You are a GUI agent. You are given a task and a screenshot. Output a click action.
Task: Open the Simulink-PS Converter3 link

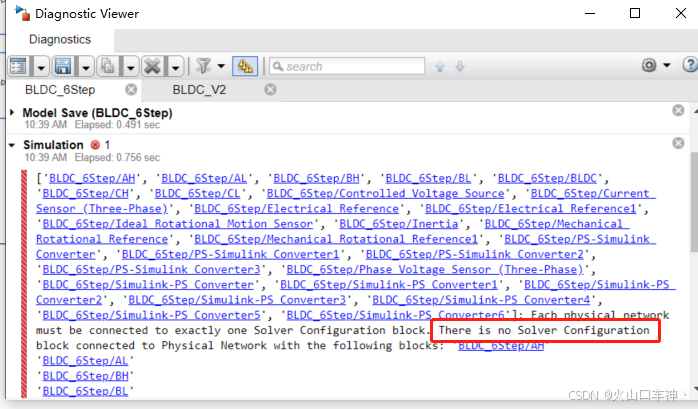pyautogui.click(x=237, y=300)
